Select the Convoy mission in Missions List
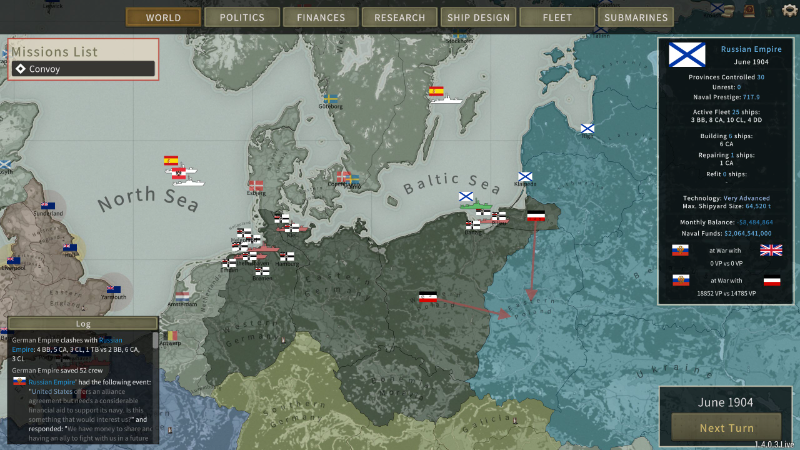The height and width of the screenshot is (450, 800). tap(84, 69)
